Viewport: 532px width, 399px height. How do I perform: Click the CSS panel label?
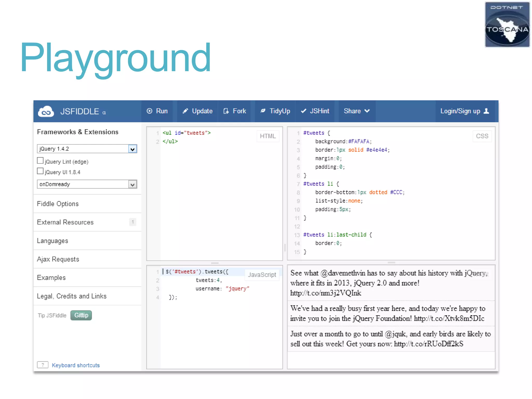coord(482,136)
